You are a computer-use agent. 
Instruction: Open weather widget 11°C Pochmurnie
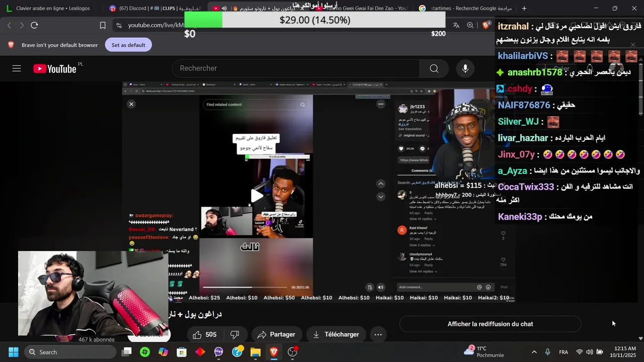[x=483, y=352]
